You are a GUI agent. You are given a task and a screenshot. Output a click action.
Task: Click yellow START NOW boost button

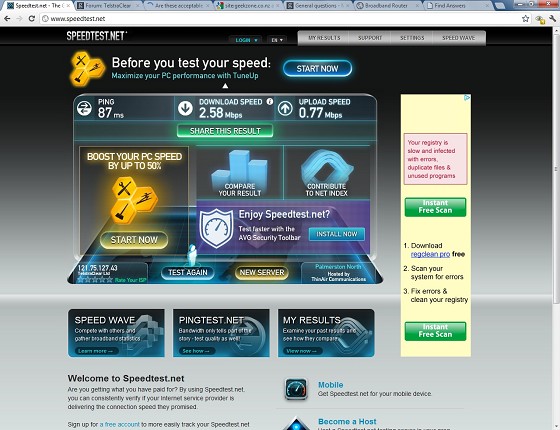134,240
